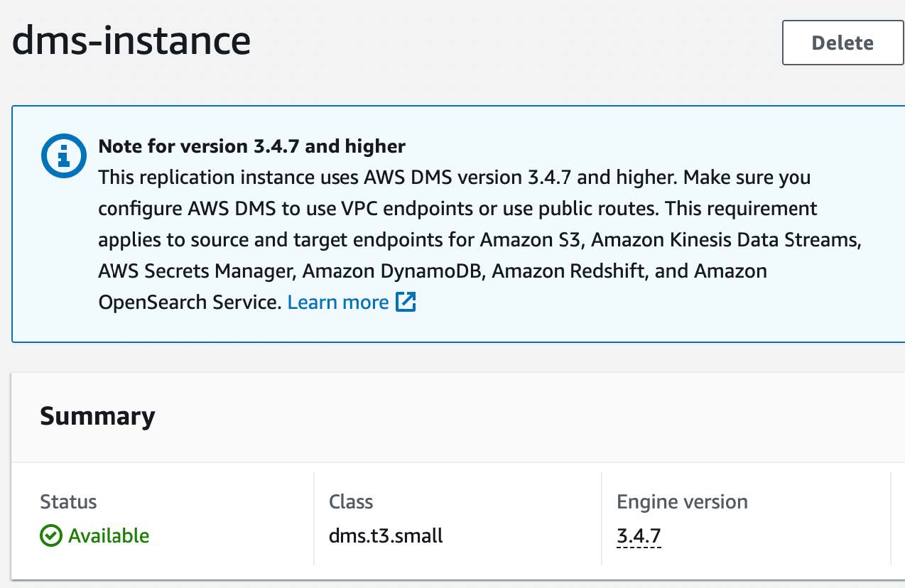Screen dimensions: 905x588
Task: Click the circular info icon in the note banner
Action: (x=63, y=155)
